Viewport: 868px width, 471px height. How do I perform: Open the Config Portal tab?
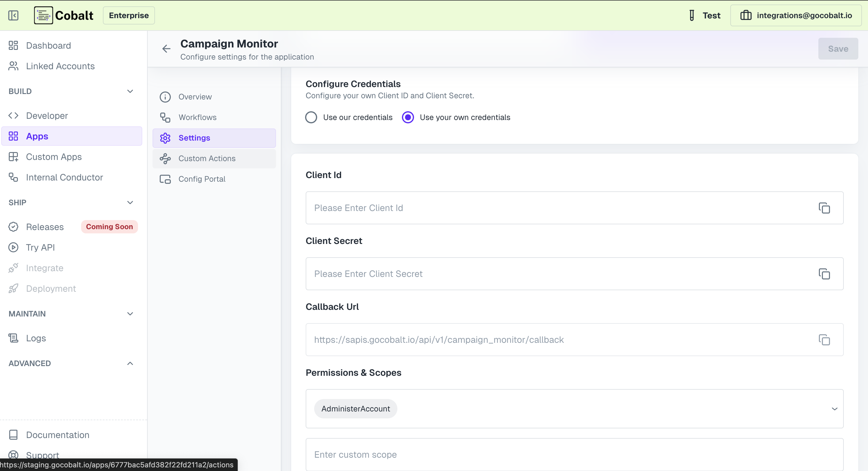[x=202, y=179]
